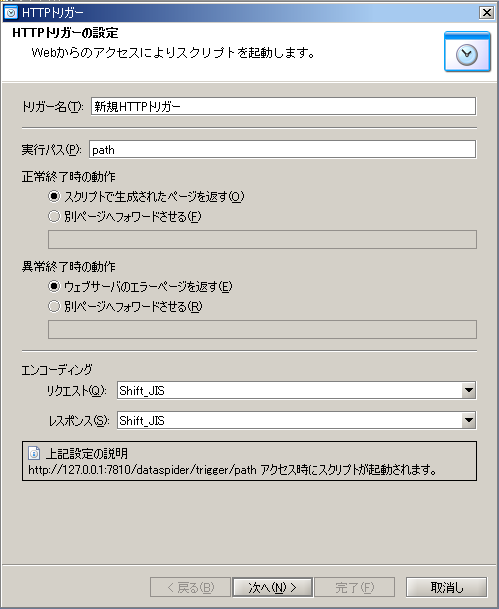499x609 pixels.
Task: Click the 取消し button
Action: [x=447, y=587]
